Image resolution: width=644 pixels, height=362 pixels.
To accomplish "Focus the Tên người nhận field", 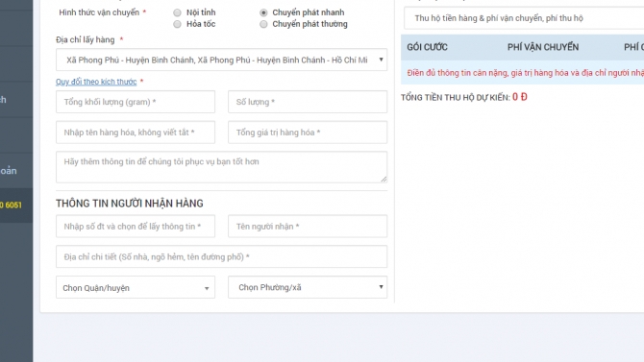I will click(x=308, y=227).
